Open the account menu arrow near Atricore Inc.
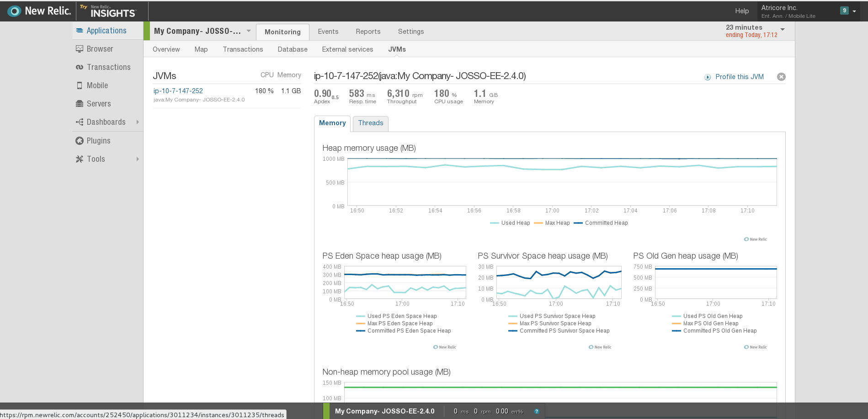868x419 pixels. 854,11
